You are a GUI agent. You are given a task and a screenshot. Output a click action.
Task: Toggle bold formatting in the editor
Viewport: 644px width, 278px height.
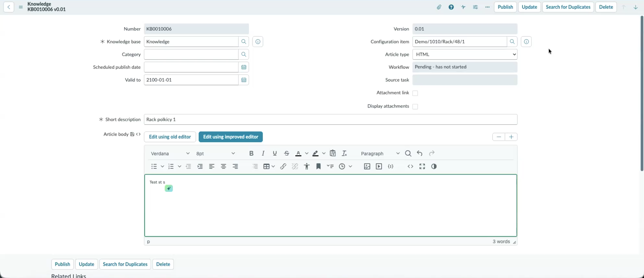pos(251,153)
